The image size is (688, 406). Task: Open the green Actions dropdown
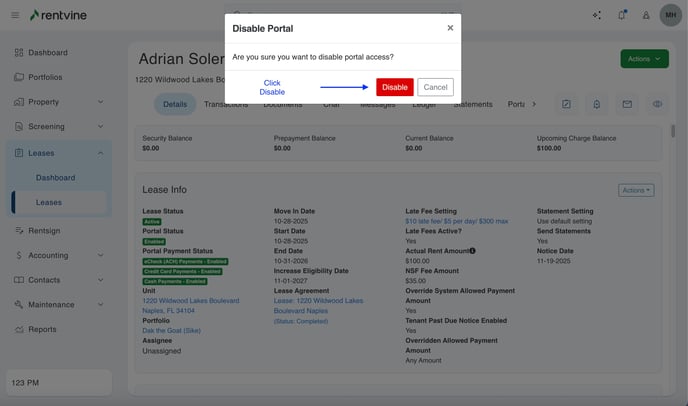[644, 59]
